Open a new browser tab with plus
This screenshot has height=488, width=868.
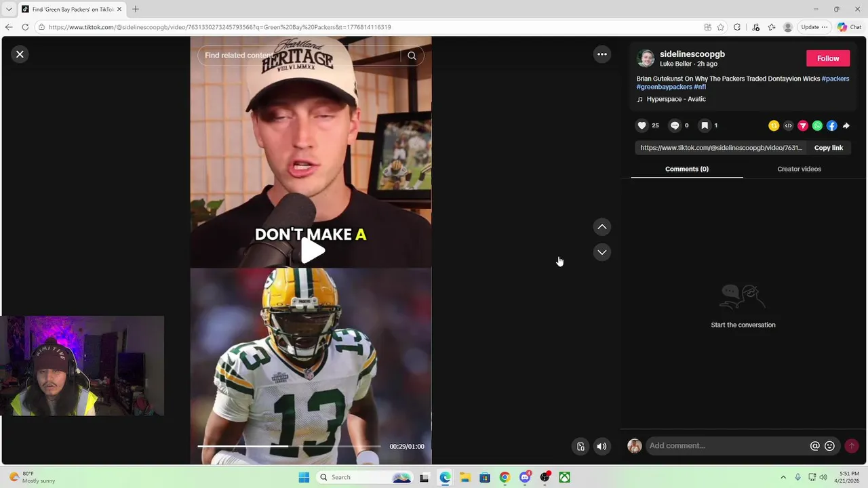(135, 9)
